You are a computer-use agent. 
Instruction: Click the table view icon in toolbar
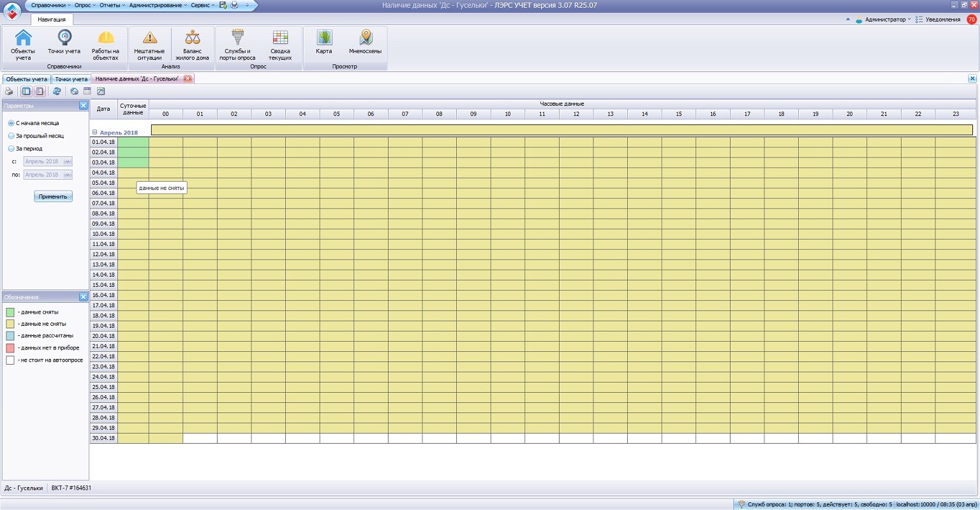(x=87, y=91)
